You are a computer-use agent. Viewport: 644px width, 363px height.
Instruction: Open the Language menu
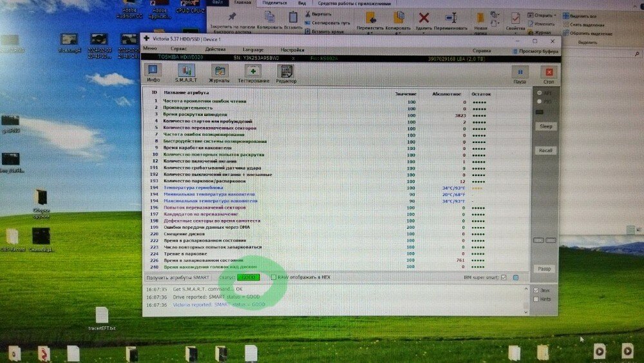[253, 50]
